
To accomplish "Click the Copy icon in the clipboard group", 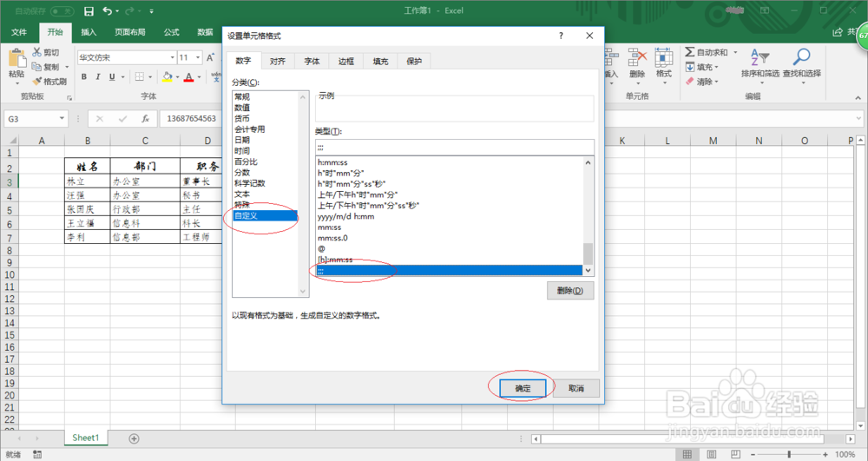I will click(37, 66).
